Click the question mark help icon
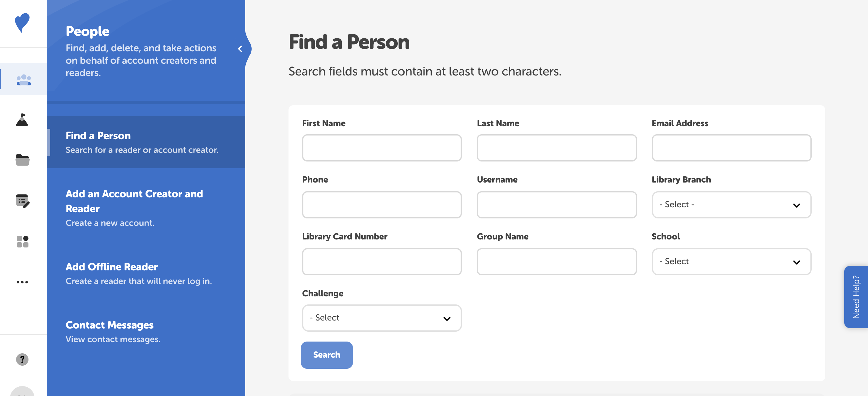 tap(23, 359)
